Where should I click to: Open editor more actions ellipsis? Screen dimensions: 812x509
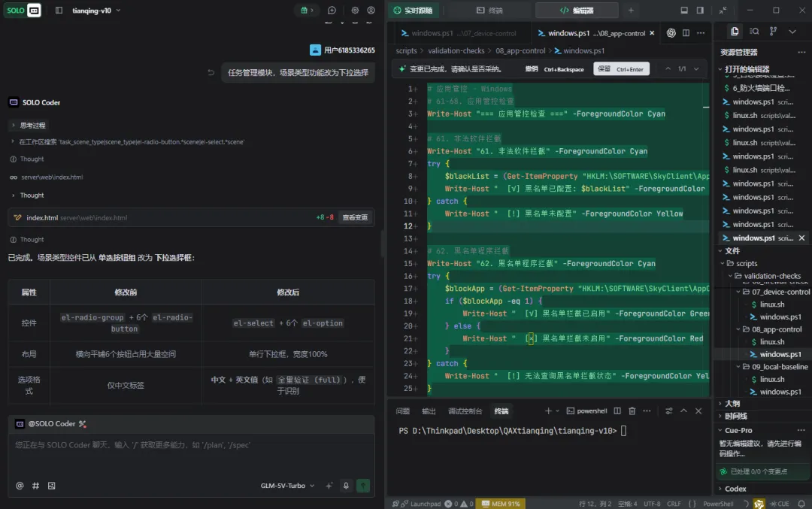[701, 32]
